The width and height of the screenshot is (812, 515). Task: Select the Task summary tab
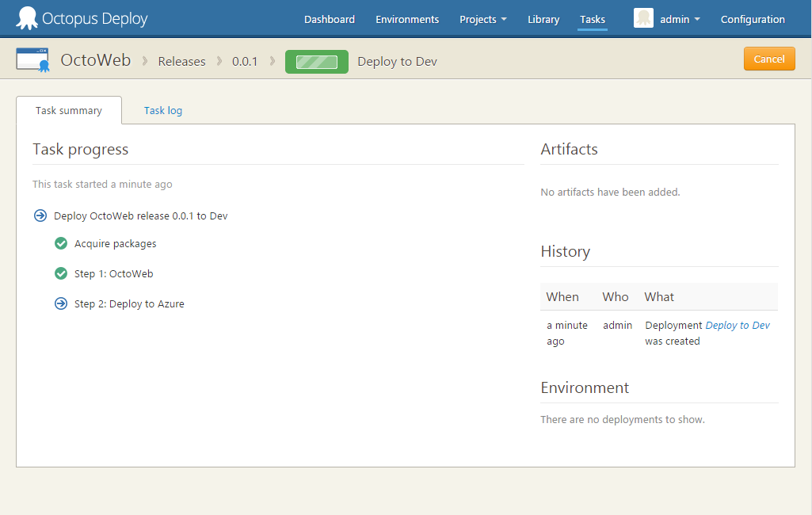69,110
